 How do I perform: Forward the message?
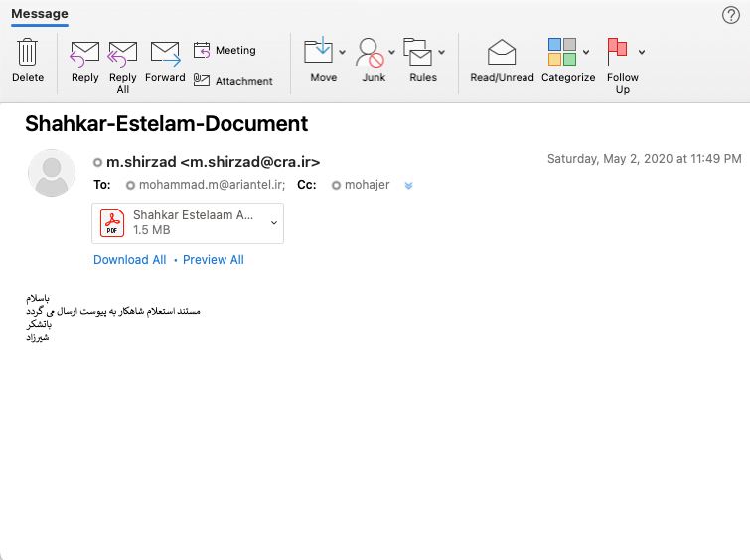pyautogui.click(x=165, y=54)
